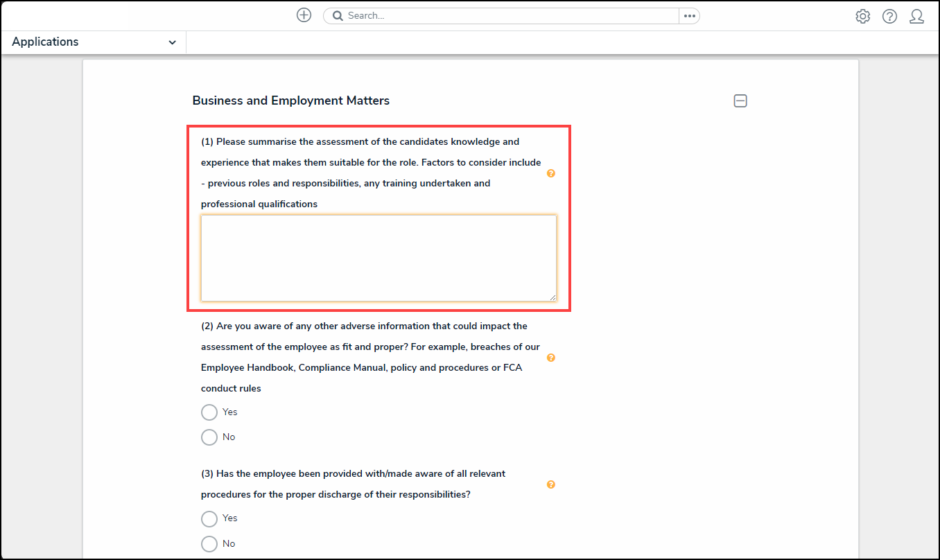The width and height of the screenshot is (940, 560).
Task: Choose No for relevant procedures question
Action: (209, 544)
